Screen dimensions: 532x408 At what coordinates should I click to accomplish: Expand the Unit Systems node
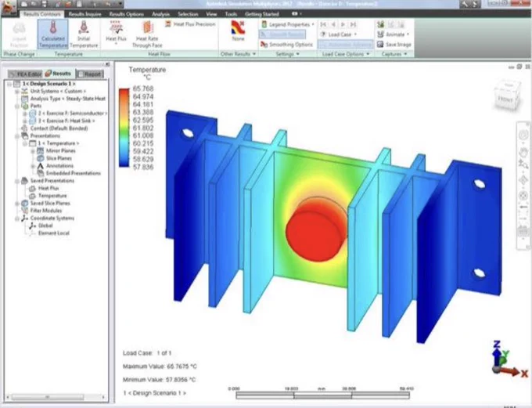[x=17, y=92]
